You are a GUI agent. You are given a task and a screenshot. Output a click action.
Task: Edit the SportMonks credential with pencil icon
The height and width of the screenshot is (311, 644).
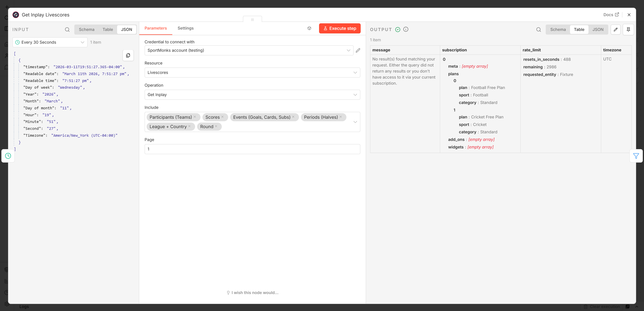point(358,50)
